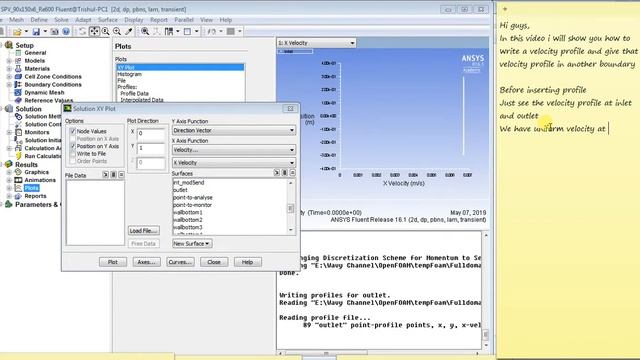Image resolution: width=640 pixels, height=360 pixels.
Task: Select Histogram in the Plots list
Action: pyautogui.click(x=130, y=74)
